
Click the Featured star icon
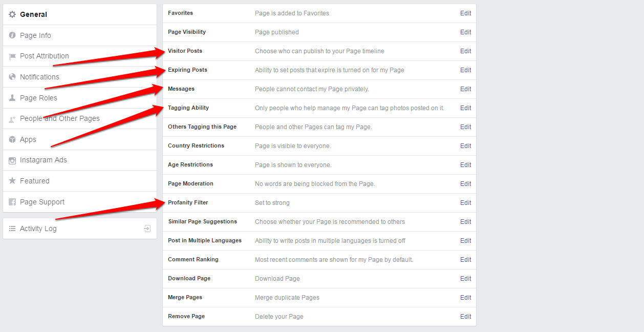12,181
